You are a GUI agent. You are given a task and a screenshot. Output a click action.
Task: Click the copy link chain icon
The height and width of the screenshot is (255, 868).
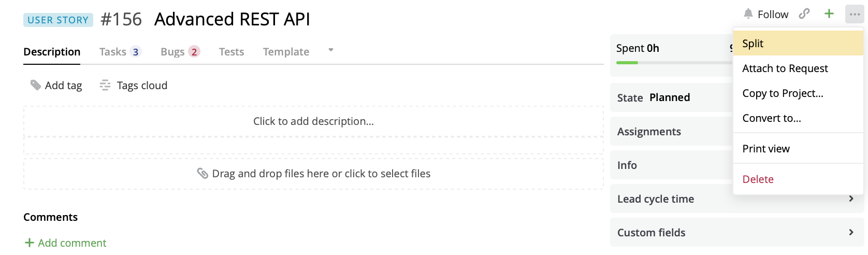pos(804,14)
